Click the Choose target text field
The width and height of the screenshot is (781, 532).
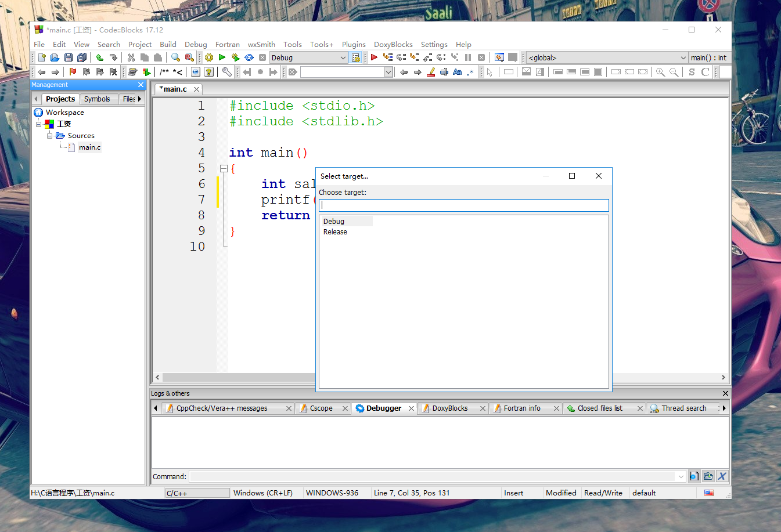[463, 205]
